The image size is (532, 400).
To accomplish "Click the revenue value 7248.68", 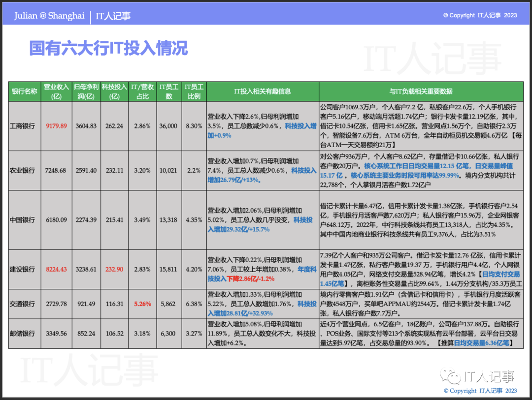I will [x=56, y=171].
